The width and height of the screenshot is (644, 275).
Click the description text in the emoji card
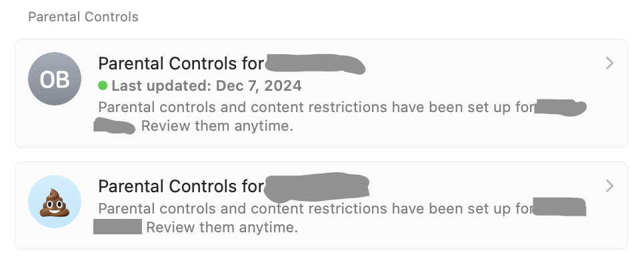316,218
